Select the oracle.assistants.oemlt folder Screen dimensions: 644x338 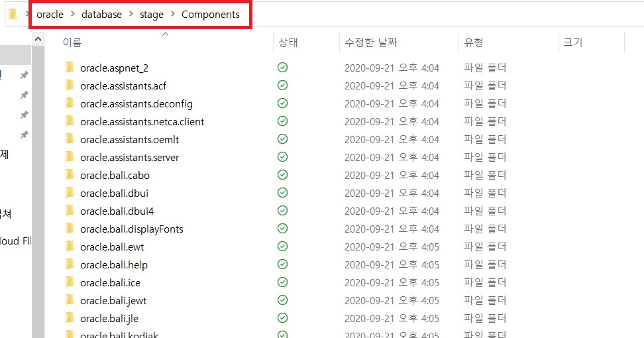tap(129, 140)
